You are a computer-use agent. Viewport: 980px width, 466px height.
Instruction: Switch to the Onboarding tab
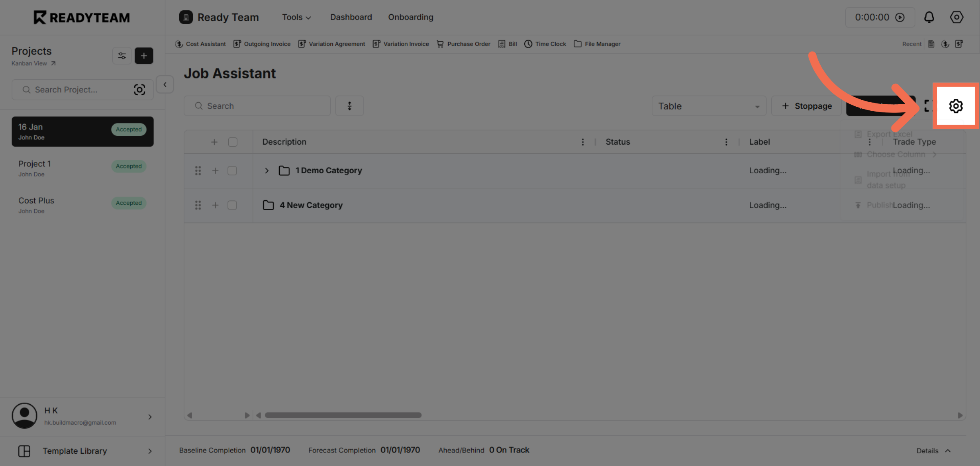pos(410,17)
